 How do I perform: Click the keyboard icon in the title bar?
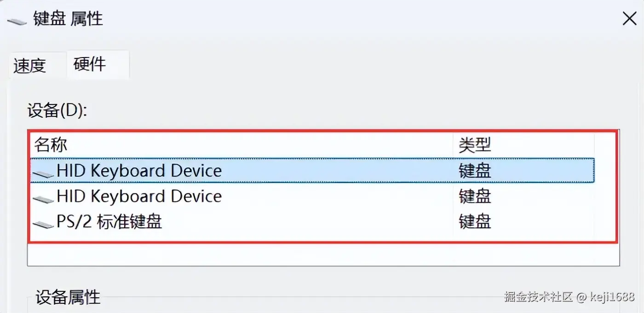17,21
